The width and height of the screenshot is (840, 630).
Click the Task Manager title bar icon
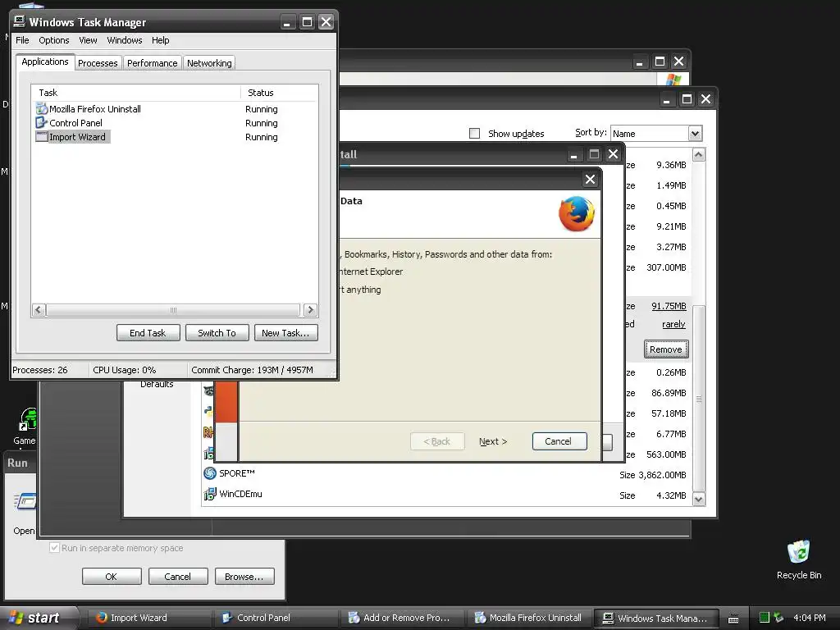point(20,21)
